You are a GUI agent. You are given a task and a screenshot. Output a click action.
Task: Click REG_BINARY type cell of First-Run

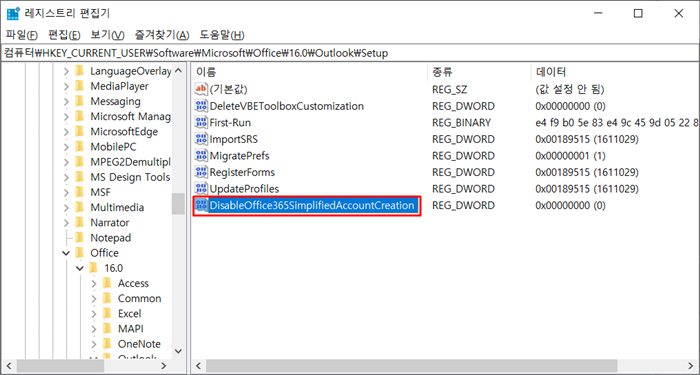click(461, 123)
